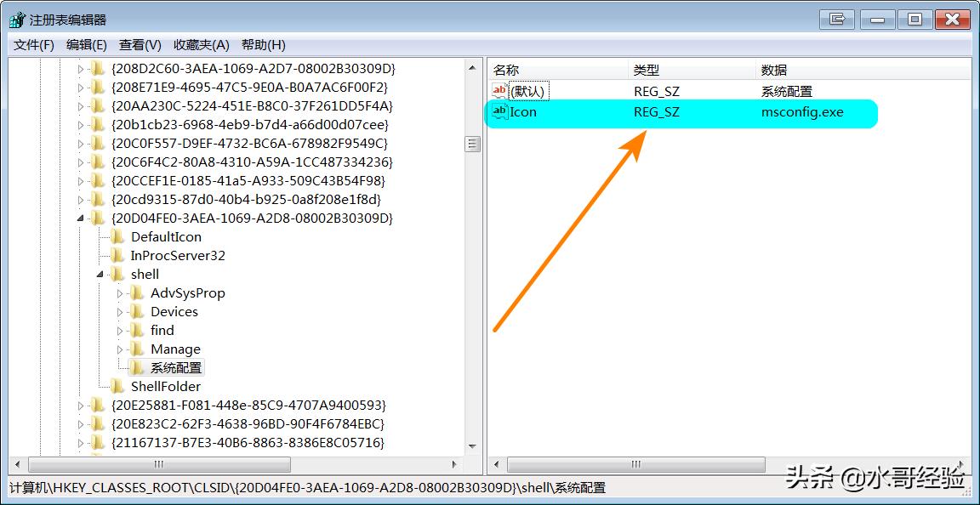Click the Registry Editor title bar icon

(17, 20)
